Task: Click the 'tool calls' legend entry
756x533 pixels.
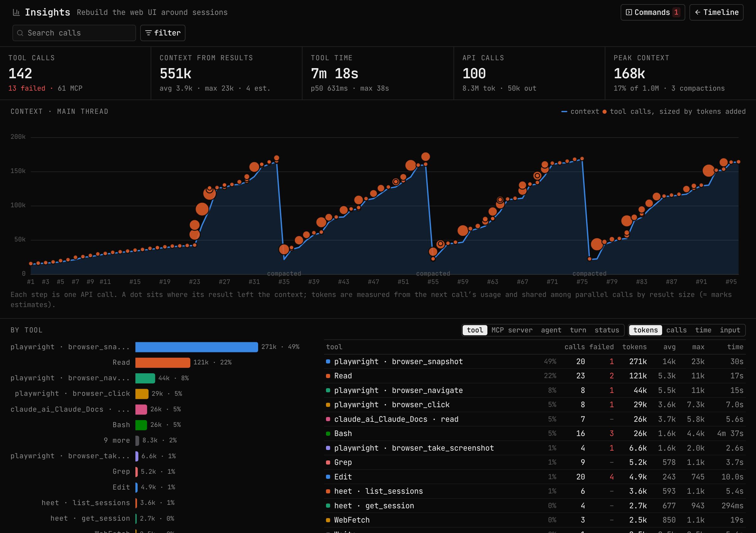Action: 674,112
